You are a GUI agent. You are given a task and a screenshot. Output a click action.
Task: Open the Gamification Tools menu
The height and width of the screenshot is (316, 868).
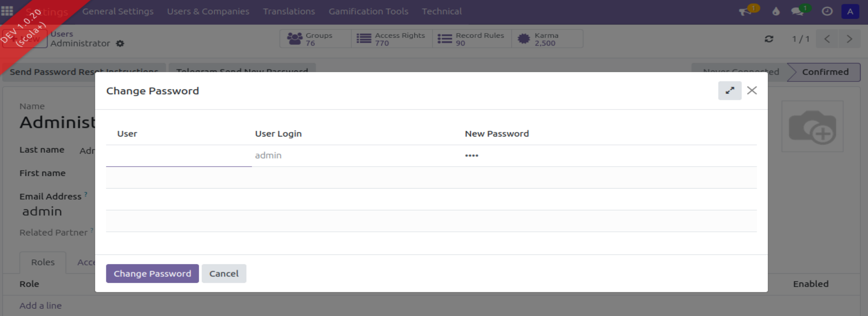368,11
